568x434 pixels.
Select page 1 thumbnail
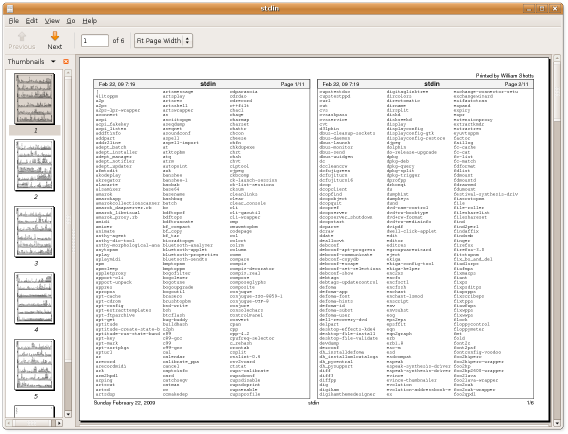[34, 99]
